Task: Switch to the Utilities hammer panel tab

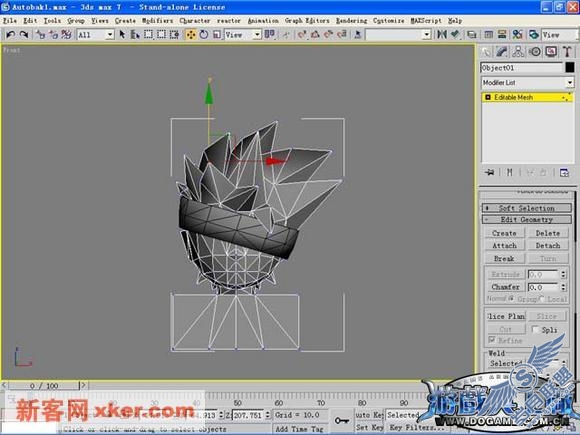Action: tap(567, 52)
